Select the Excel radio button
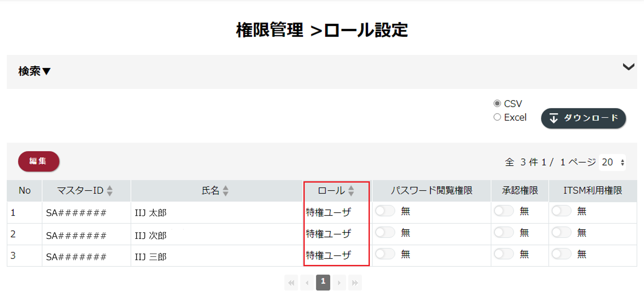The width and height of the screenshot is (644, 299). (x=497, y=117)
